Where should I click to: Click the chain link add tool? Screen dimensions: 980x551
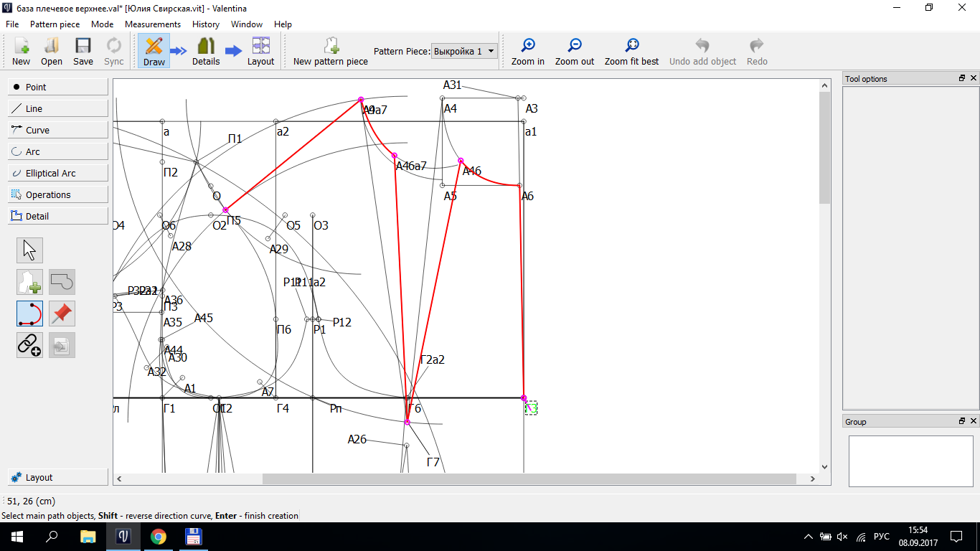29,345
